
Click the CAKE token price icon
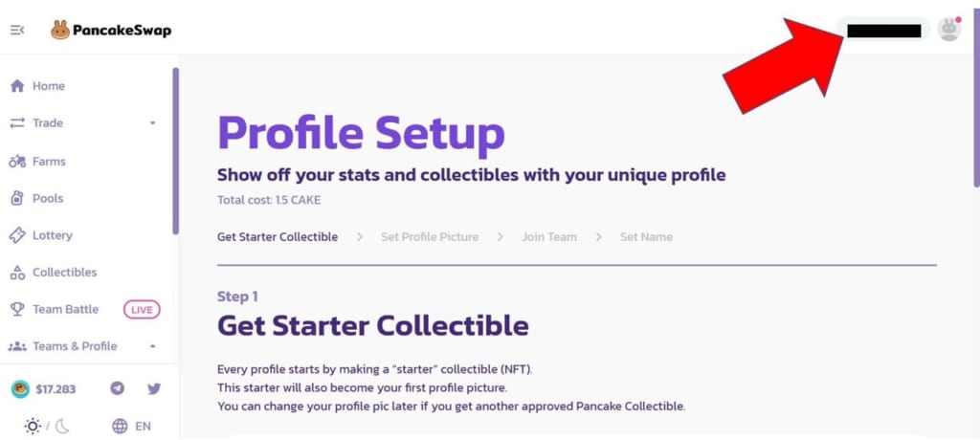20,388
